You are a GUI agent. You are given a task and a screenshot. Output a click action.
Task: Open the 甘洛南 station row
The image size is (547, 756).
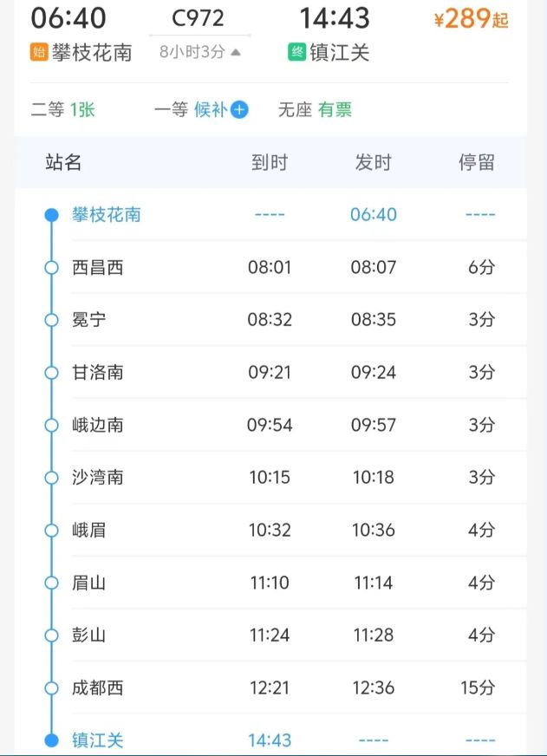[284, 373]
